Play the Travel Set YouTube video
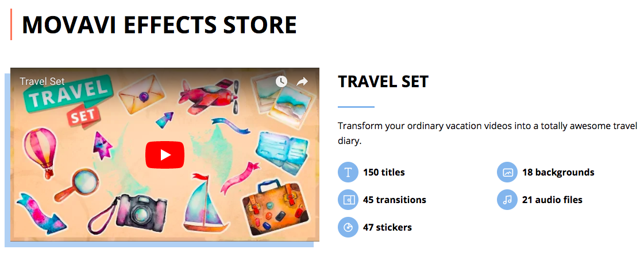 (x=165, y=155)
